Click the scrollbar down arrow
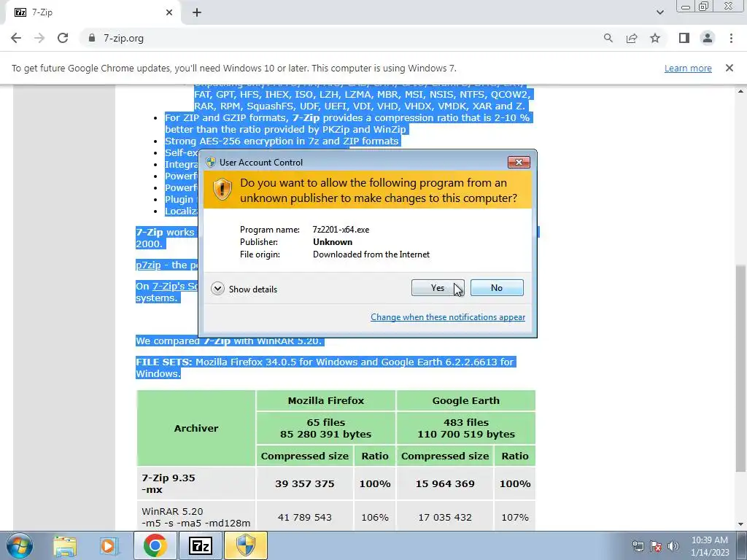Image resolution: width=747 pixels, height=560 pixels. click(740, 524)
